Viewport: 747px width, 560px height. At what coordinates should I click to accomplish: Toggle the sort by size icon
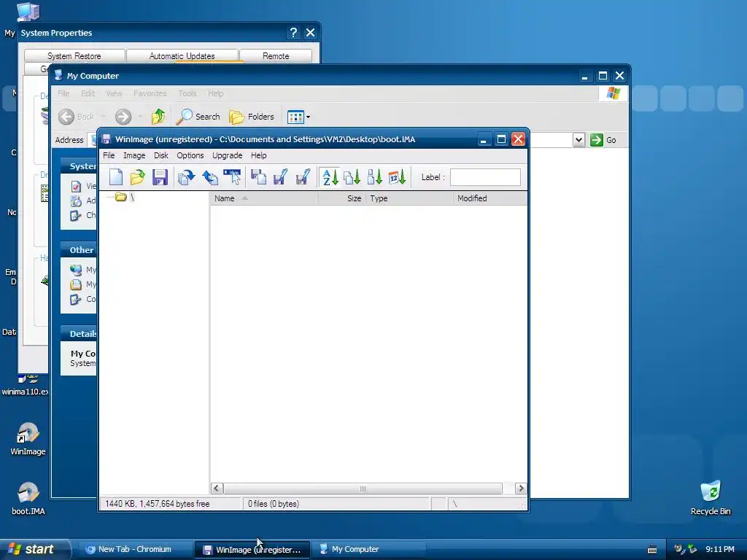point(374,177)
